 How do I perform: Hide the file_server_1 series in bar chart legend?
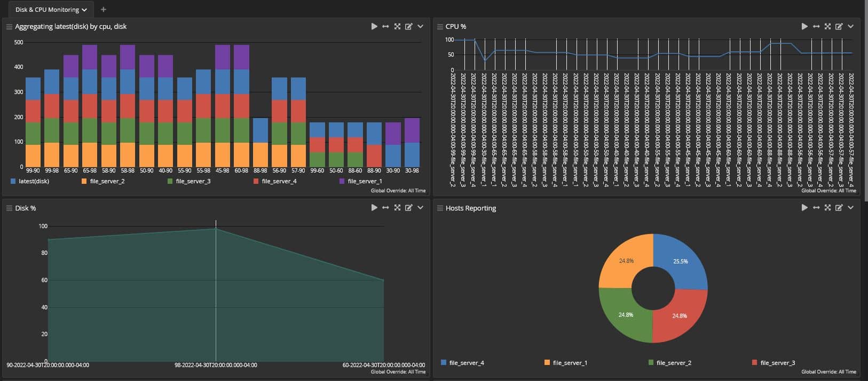point(364,182)
